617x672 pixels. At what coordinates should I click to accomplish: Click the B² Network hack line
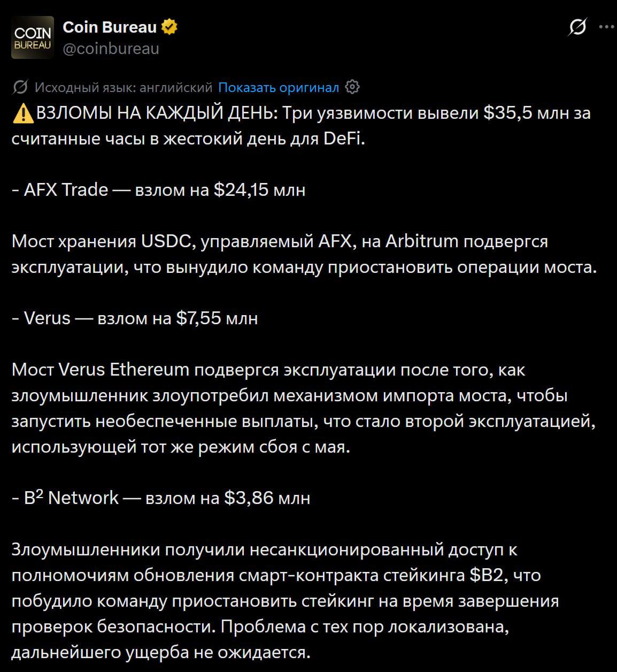pyautogui.click(x=161, y=498)
